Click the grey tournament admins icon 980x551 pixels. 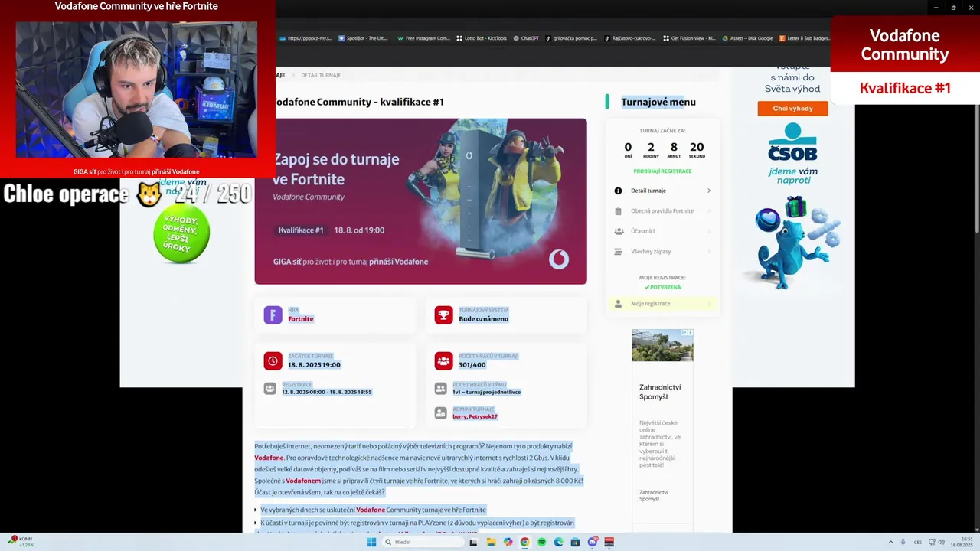point(440,412)
